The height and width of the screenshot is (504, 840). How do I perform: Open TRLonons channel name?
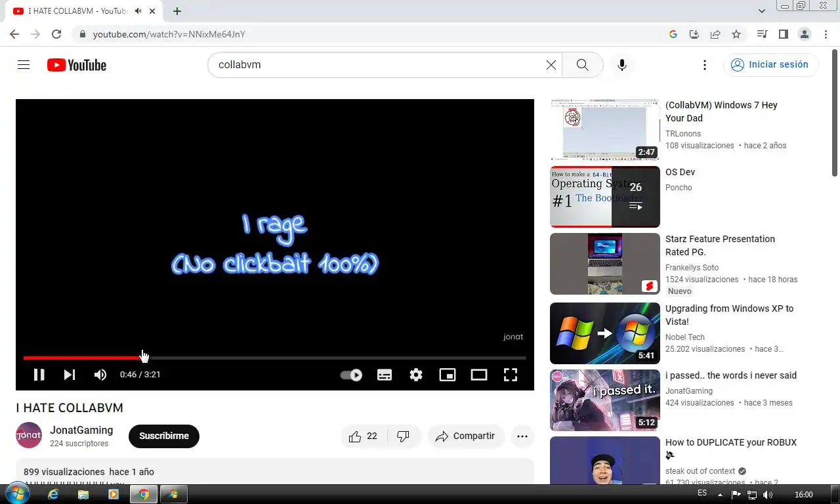683,134
